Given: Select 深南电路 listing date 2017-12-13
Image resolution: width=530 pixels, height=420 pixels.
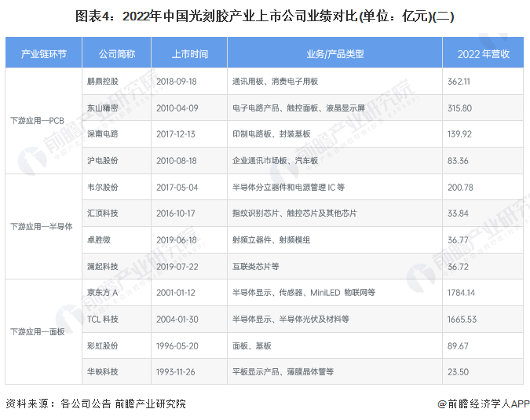Looking at the screenshot, I should click(x=176, y=134).
